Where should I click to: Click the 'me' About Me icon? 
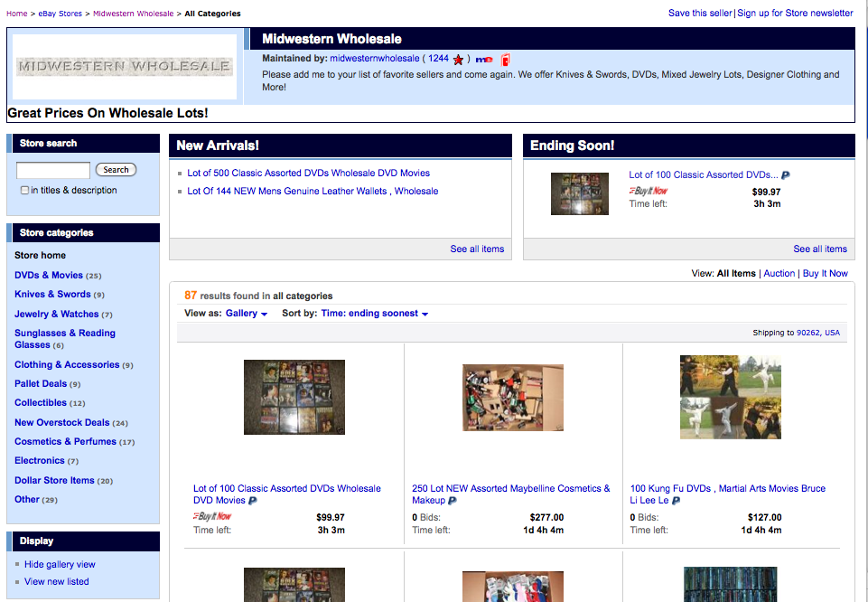484,60
